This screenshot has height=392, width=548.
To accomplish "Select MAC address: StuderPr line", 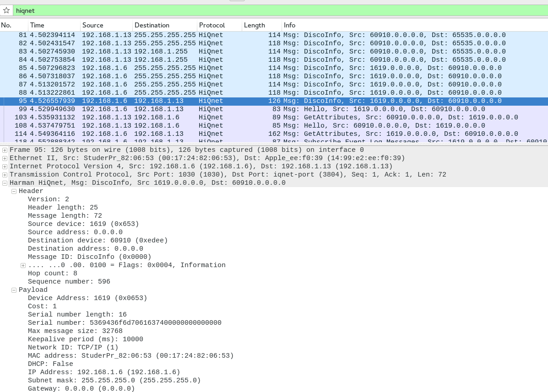I will 131,356.
